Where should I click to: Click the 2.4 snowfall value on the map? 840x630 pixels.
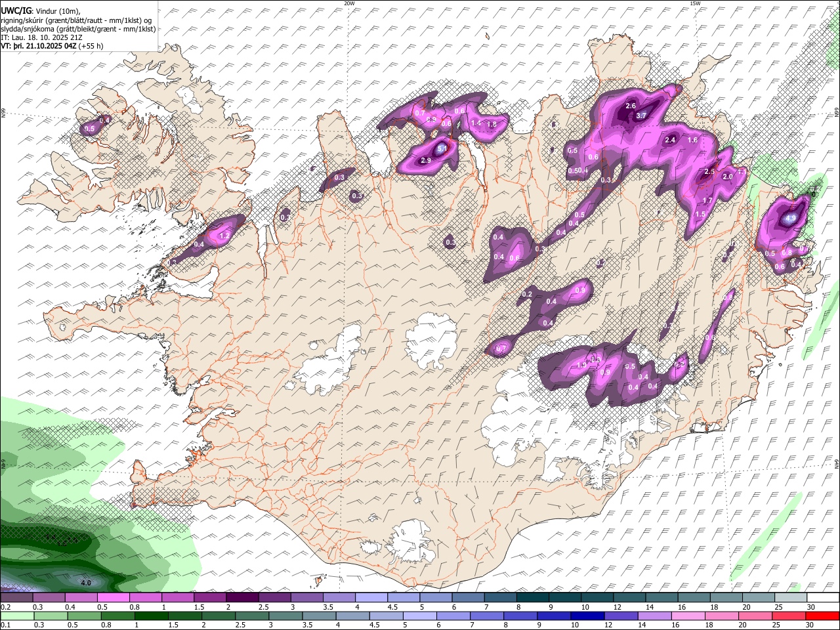click(671, 140)
